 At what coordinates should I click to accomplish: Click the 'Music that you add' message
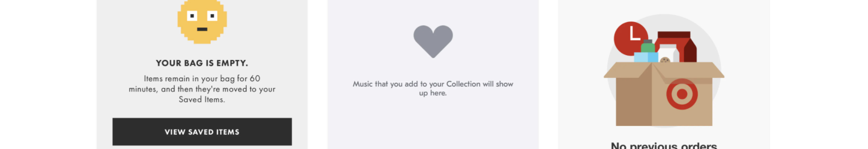click(433, 88)
